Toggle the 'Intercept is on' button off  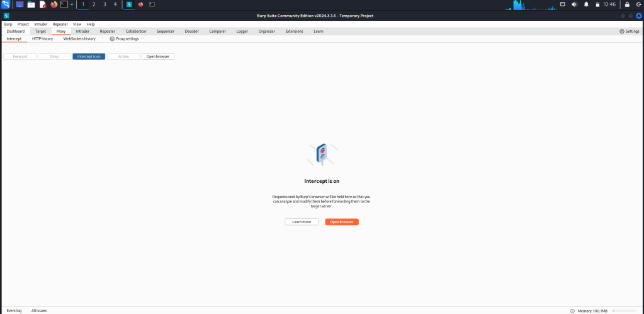(x=89, y=56)
